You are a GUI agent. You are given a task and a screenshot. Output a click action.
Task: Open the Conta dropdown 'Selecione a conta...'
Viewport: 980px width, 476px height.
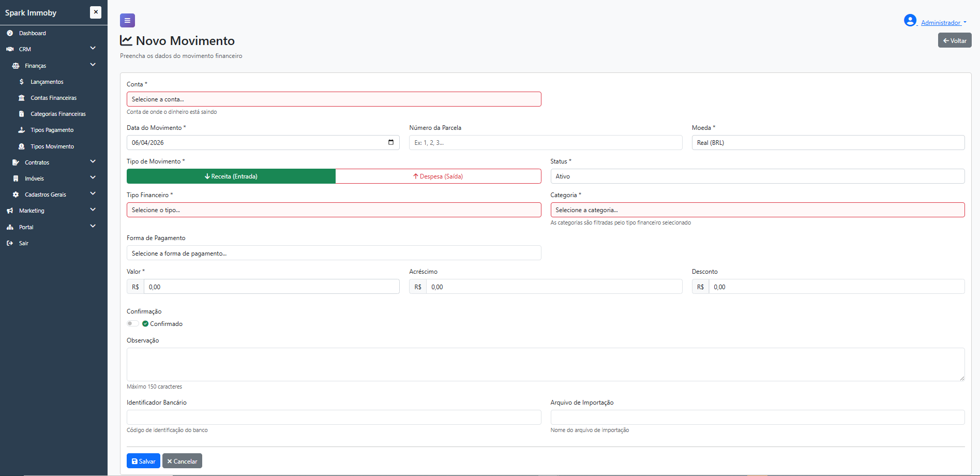point(334,99)
